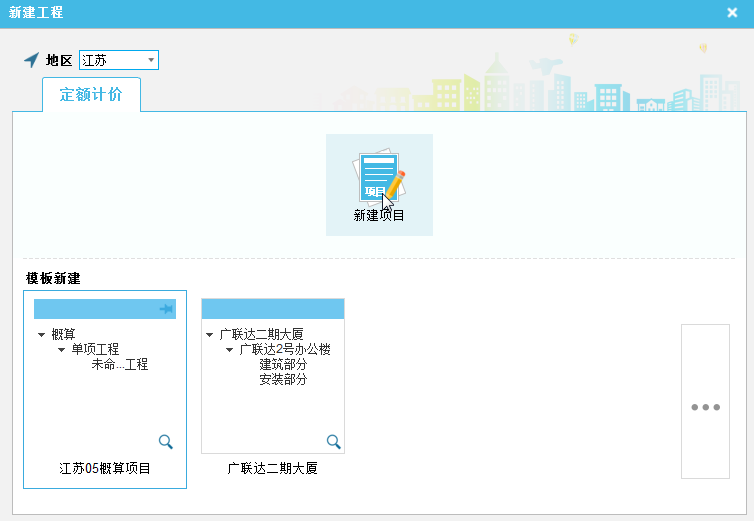This screenshot has width=754, height=521.
Task: Click the 新建项目 text label
Action: [x=379, y=216]
